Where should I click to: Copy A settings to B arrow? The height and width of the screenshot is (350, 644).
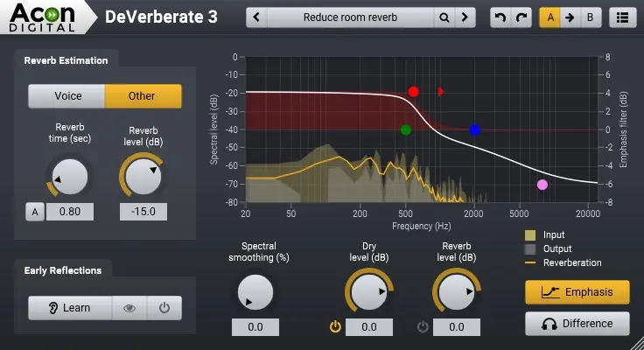(x=570, y=17)
